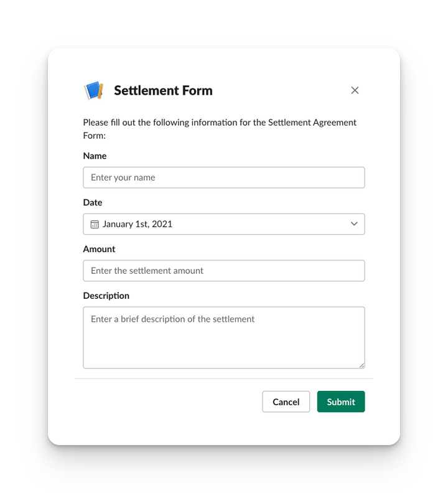Click the settlement amount input field
The image size is (448, 493).
coord(224,271)
